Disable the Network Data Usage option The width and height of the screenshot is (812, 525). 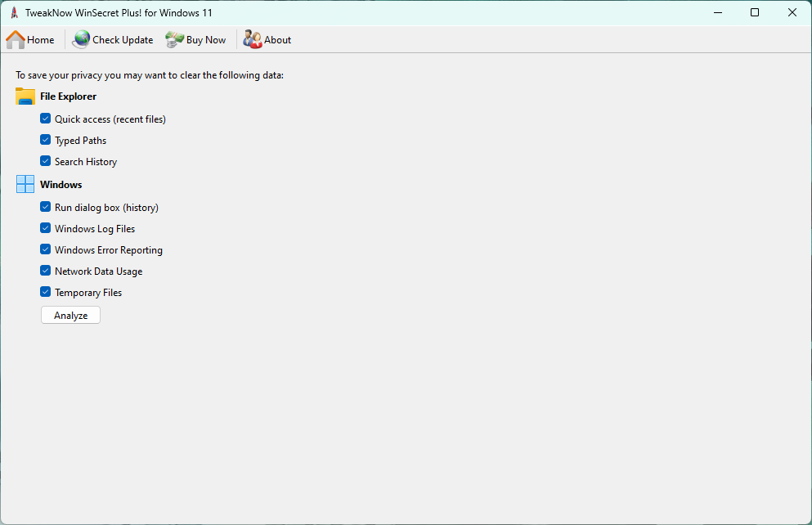[x=46, y=271]
